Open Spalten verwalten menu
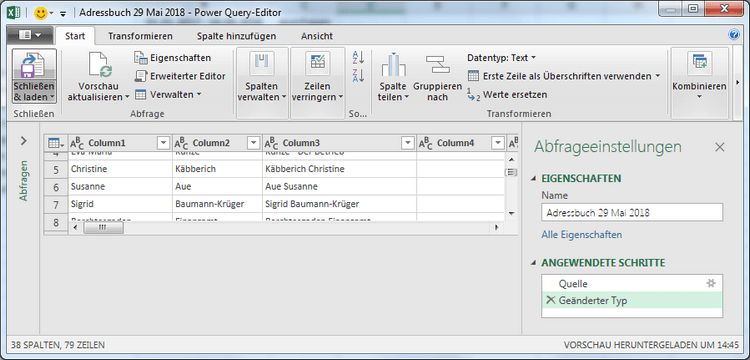The height and width of the screenshot is (360, 750). 262,82
